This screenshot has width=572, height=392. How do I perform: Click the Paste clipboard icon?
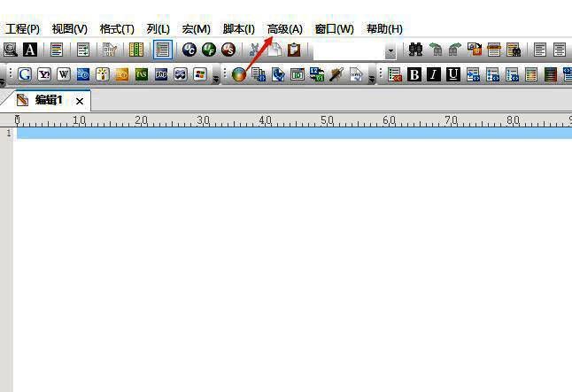coord(294,50)
